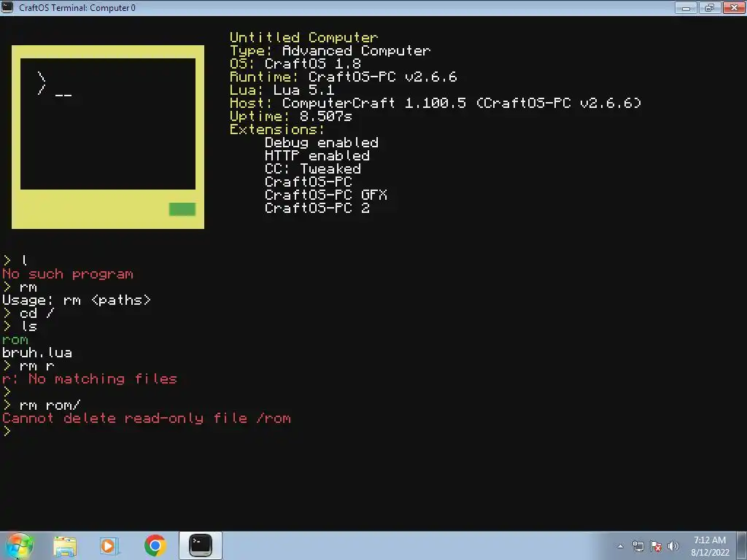Click the 'CraftOS-PC 2' extension entry
This screenshot has height=560, width=747.
[x=317, y=208]
